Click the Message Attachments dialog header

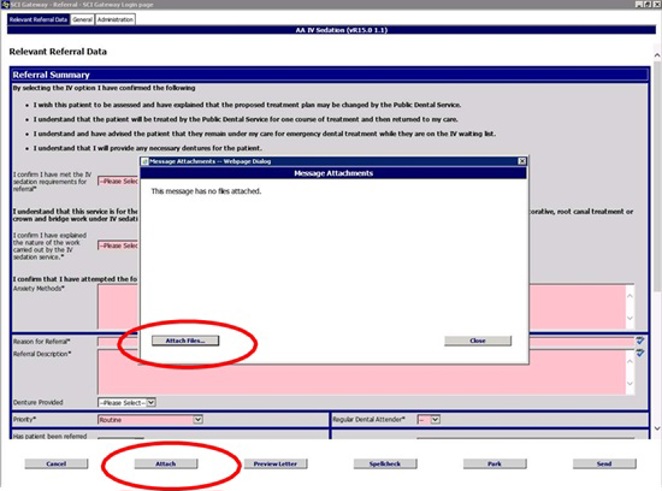[334, 173]
